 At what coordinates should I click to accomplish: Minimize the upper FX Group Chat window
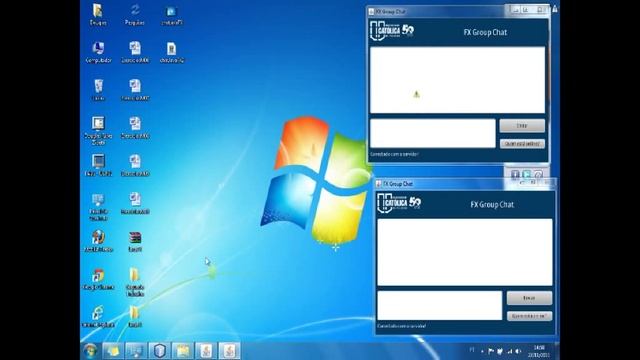[516, 10]
